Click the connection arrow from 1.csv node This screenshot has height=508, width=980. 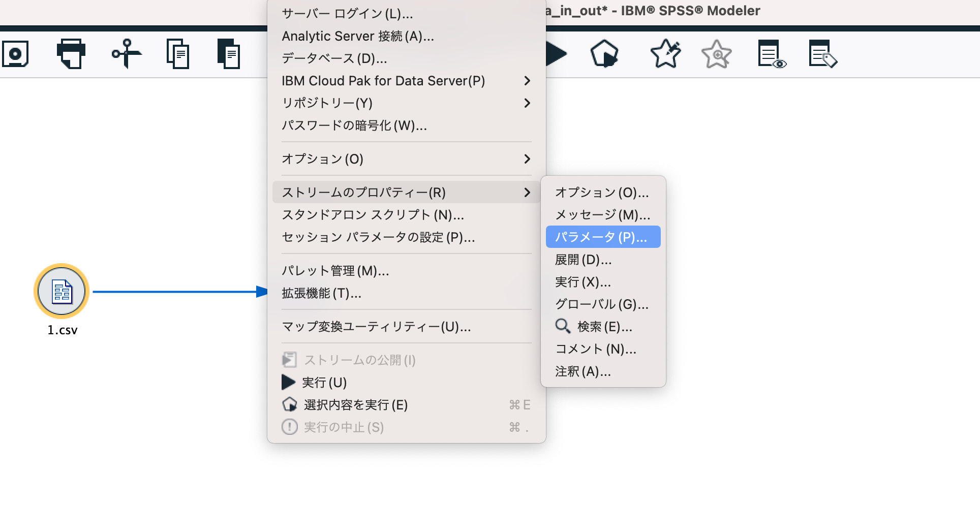(x=178, y=291)
